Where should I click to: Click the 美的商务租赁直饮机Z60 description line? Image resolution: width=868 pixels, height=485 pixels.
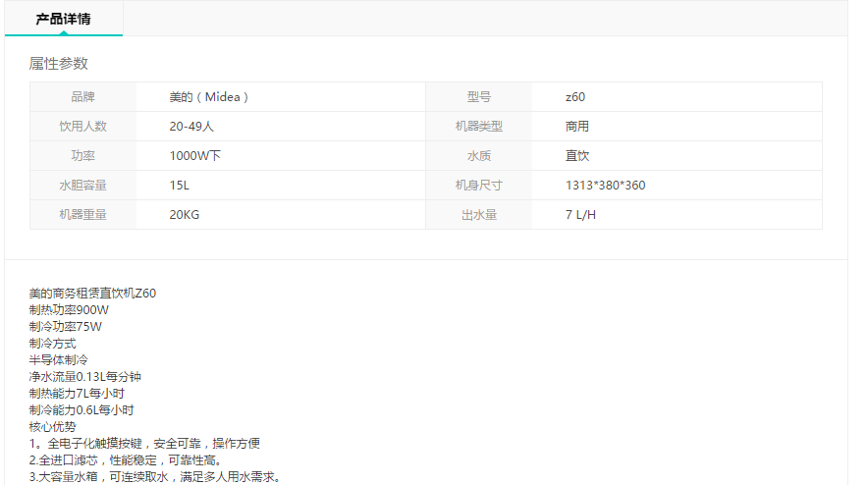(x=92, y=294)
